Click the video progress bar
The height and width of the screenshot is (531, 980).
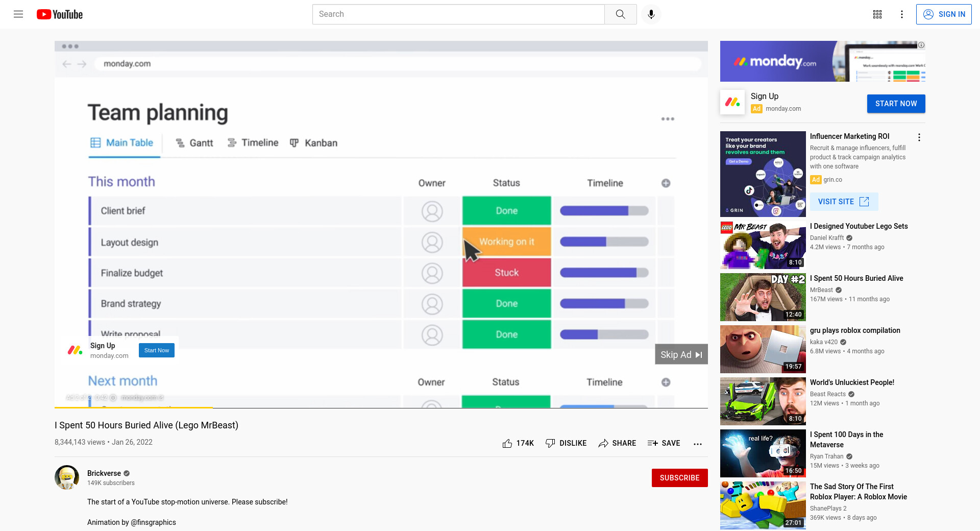tap(381, 407)
